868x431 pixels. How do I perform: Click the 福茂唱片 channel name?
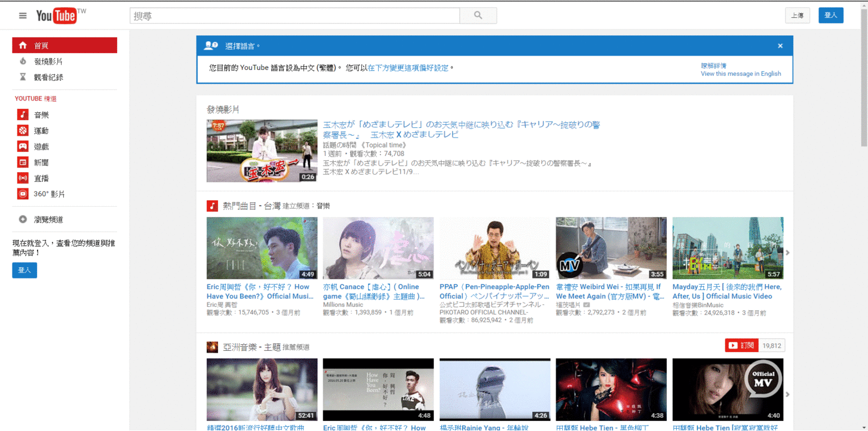point(568,305)
